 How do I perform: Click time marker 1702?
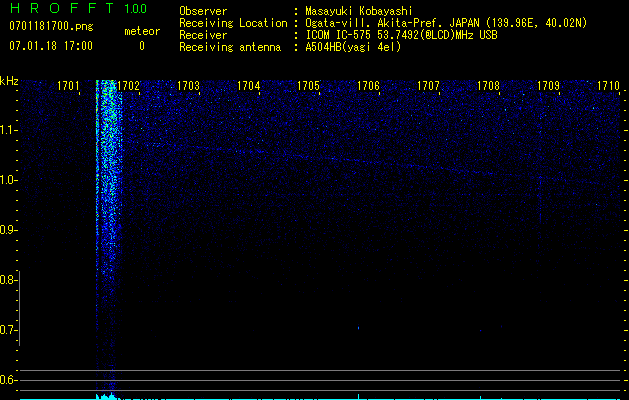tap(128, 85)
